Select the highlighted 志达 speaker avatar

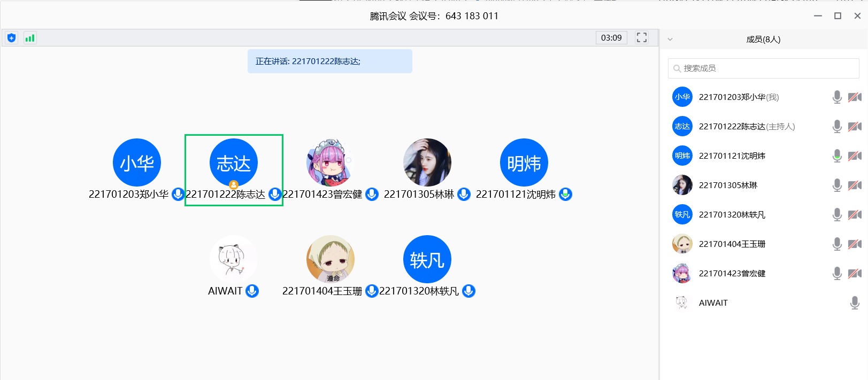234,162
